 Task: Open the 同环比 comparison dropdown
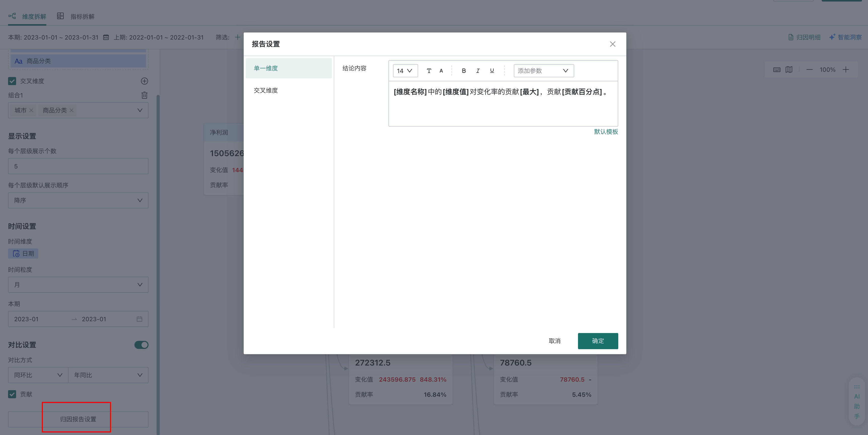click(x=38, y=375)
